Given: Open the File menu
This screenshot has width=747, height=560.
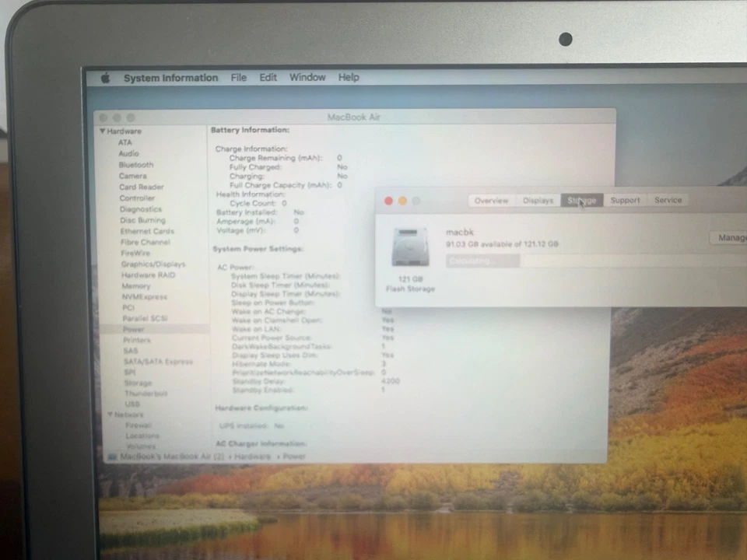Looking at the screenshot, I should 239,77.
